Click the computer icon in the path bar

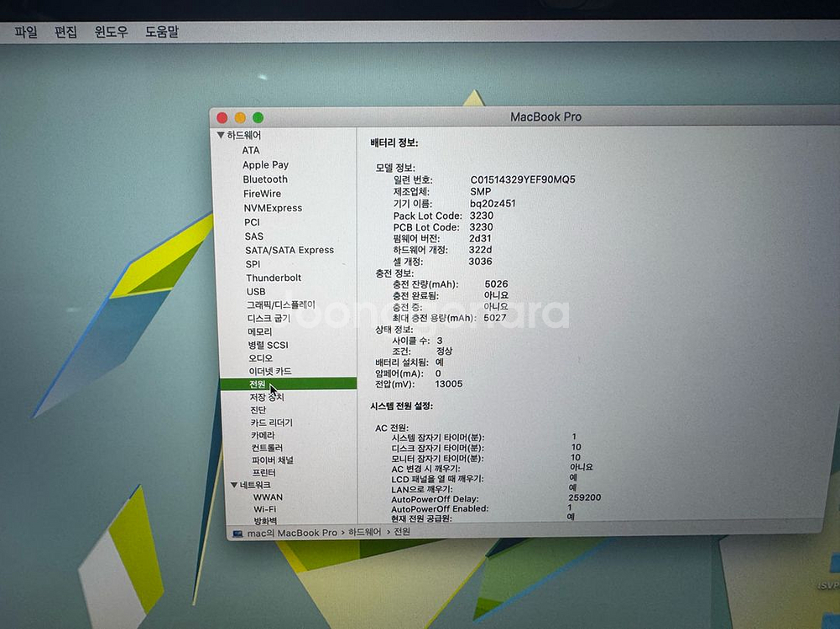238,533
